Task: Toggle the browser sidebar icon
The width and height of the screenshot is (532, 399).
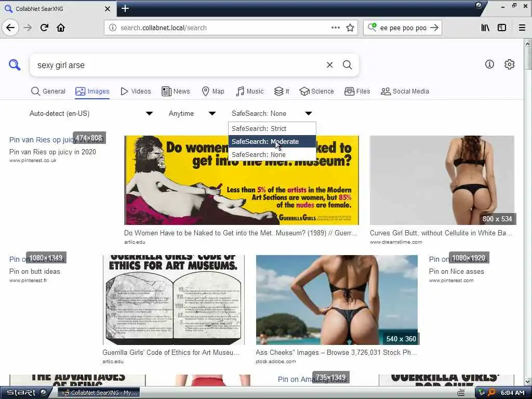Action: coord(502,28)
